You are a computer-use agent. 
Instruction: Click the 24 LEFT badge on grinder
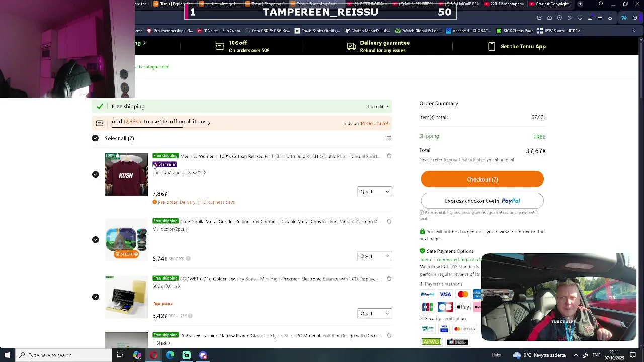tap(126, 254)
